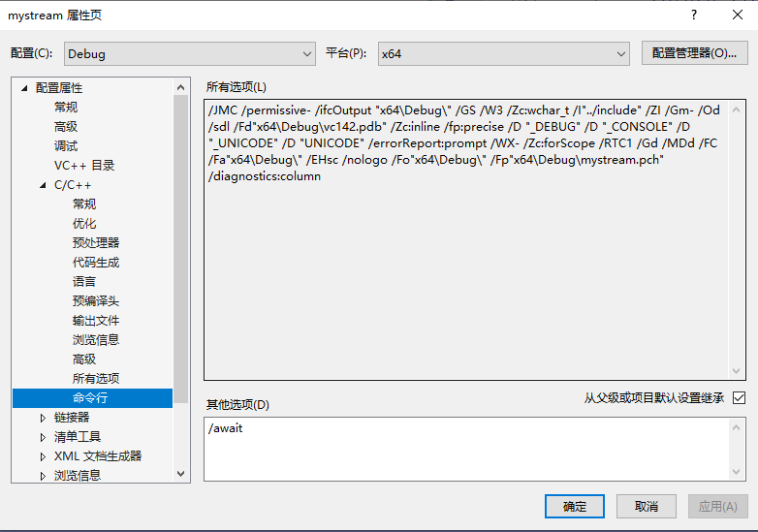Select the 所有选项 tree item
This screenshot has width=758, height=532.
(x=96, y=378)
